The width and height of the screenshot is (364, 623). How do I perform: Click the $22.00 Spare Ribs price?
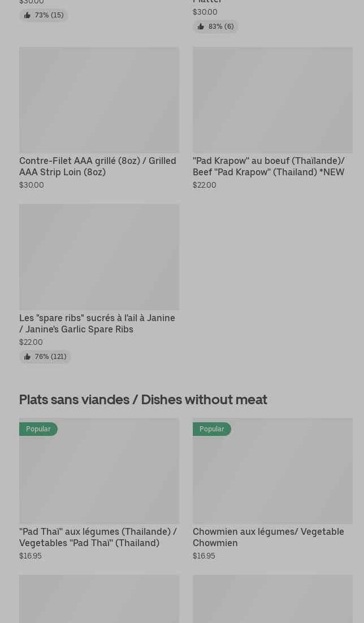[x=31, y=342]
